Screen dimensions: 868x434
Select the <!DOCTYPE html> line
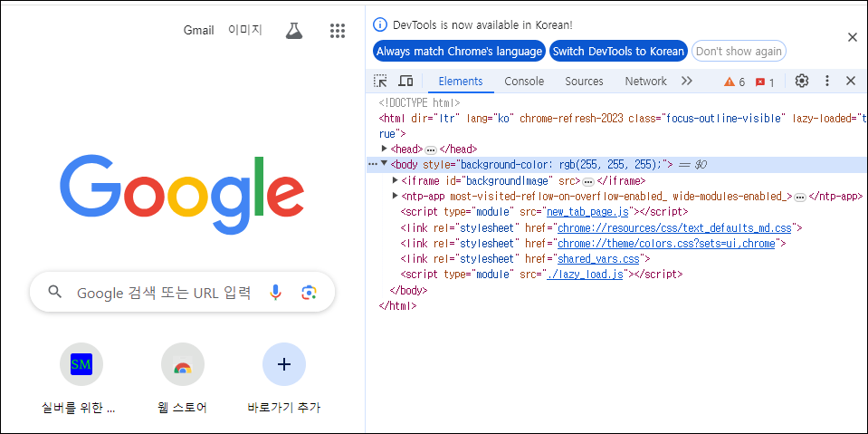point(420,102)
